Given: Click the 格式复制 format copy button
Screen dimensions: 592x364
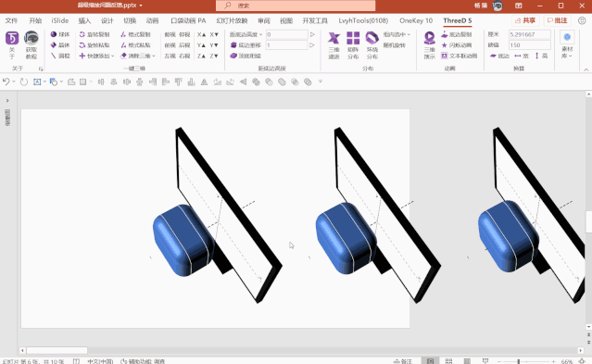Looking at the screenshot, I should click(x=135, y=34).
